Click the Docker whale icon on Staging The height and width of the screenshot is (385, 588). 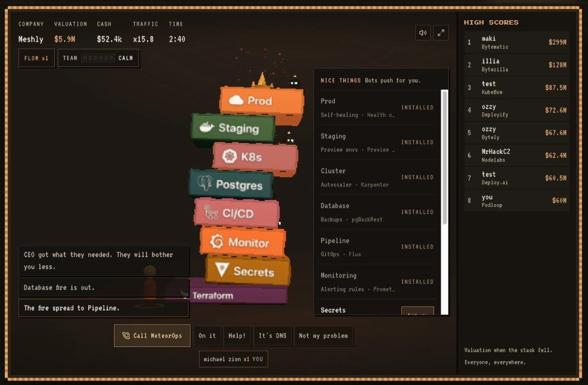(207, 127)
